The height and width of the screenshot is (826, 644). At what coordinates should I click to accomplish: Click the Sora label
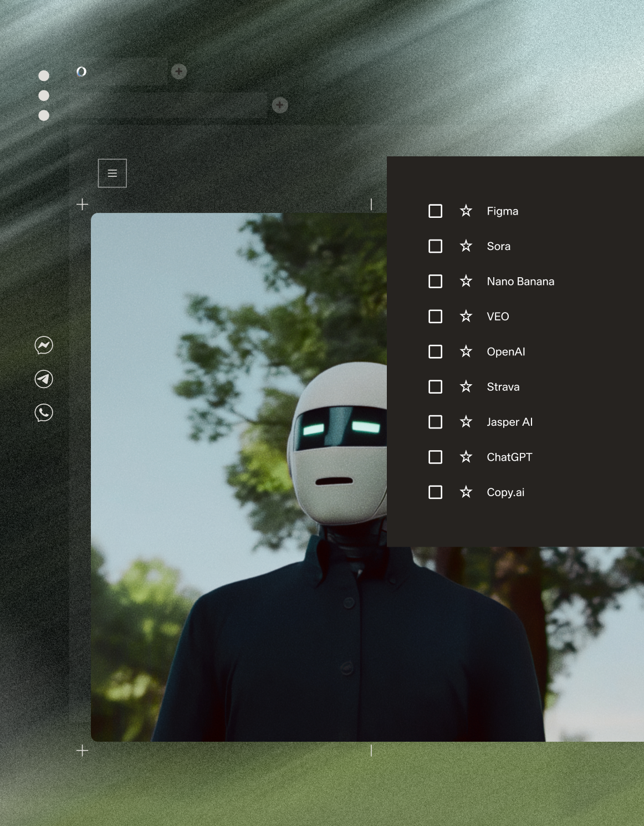pos(499,246)
